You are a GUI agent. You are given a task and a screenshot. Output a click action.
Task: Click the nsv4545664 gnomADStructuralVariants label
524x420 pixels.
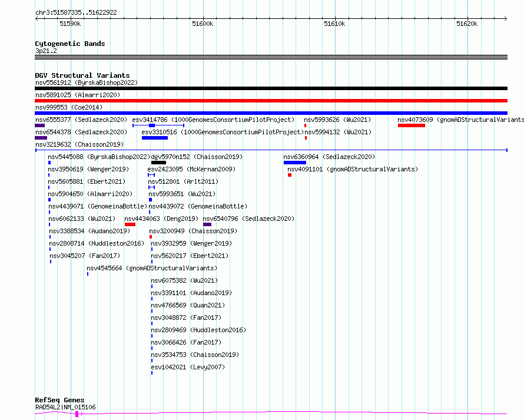pyautogui.click(x=152, y=268)
